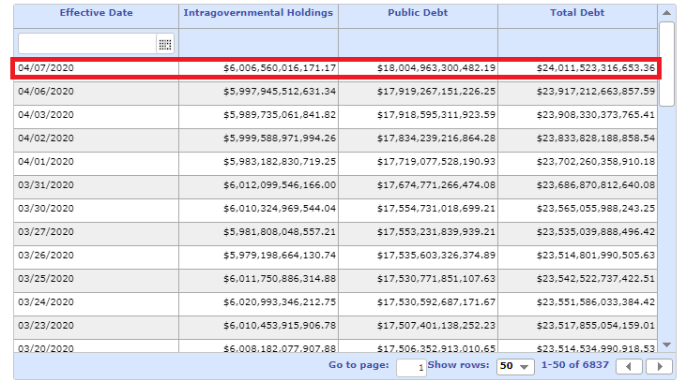Viewport: 686px width, 380px height.
Task: Click total debt value $23,686,870,812,640.08
Action: click(x=596, y=185)
